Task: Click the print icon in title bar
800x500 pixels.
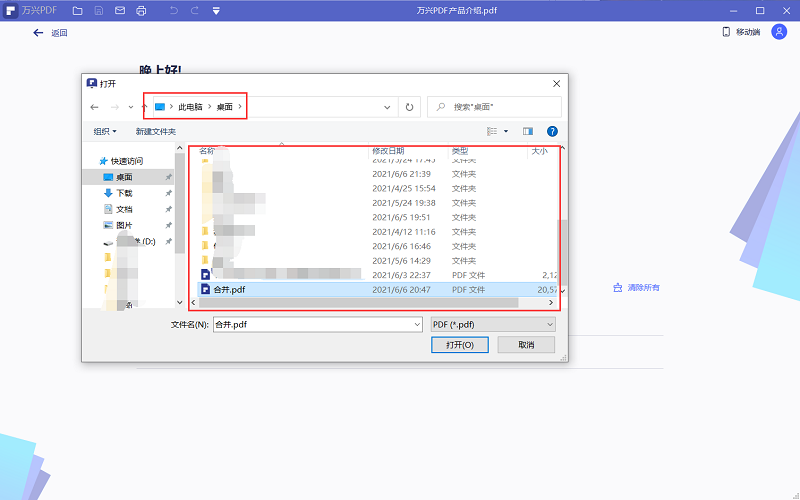Action: point(141,10)
